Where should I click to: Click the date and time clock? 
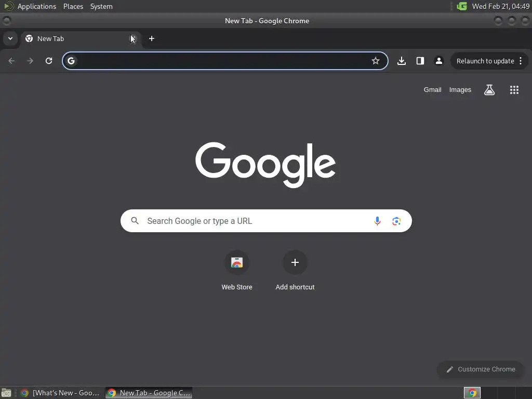pyautogui.click(x=500, y=6)
